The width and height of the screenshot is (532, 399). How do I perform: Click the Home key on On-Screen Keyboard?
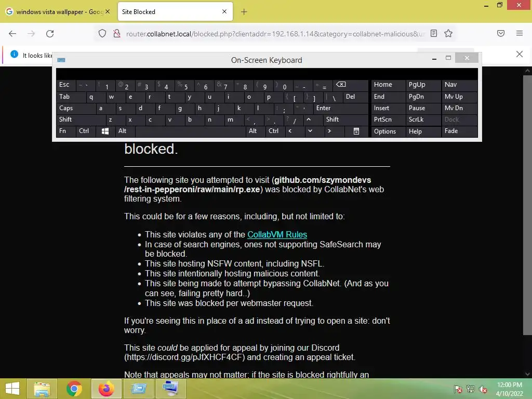click(388, 85)
